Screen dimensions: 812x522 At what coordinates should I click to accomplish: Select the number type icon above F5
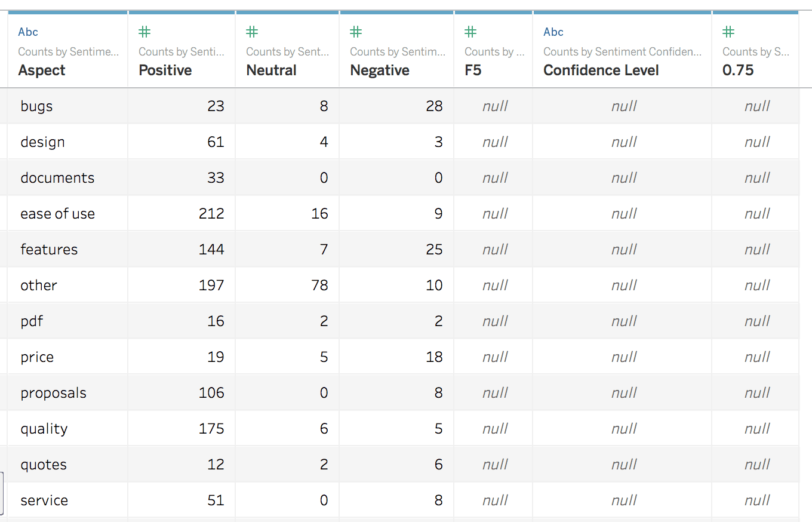coord(470,32)
